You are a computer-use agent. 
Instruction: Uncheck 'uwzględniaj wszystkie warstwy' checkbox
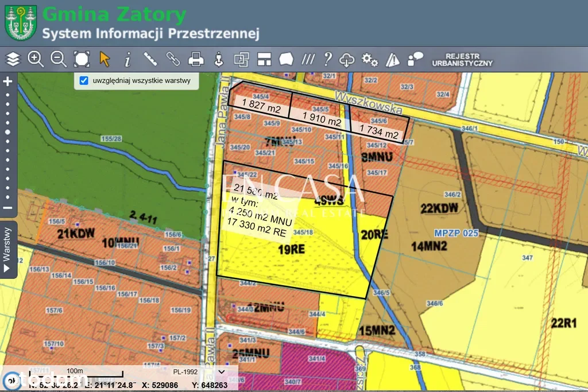[84, 80]
